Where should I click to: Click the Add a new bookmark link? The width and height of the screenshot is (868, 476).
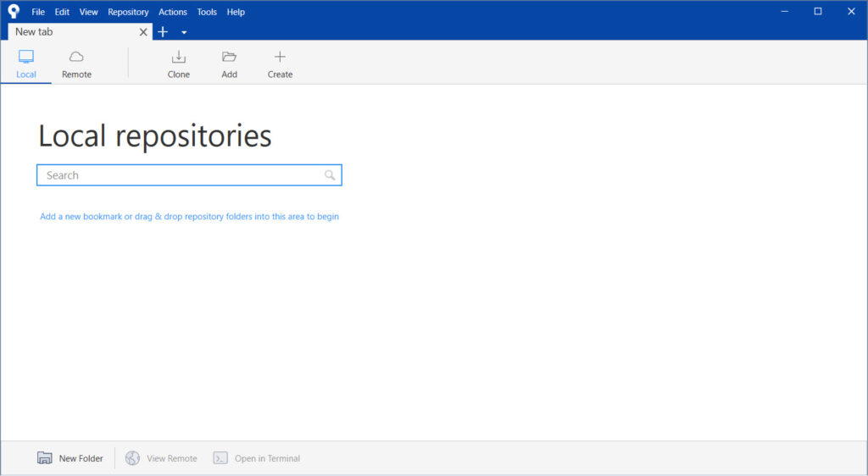[189, 217]
